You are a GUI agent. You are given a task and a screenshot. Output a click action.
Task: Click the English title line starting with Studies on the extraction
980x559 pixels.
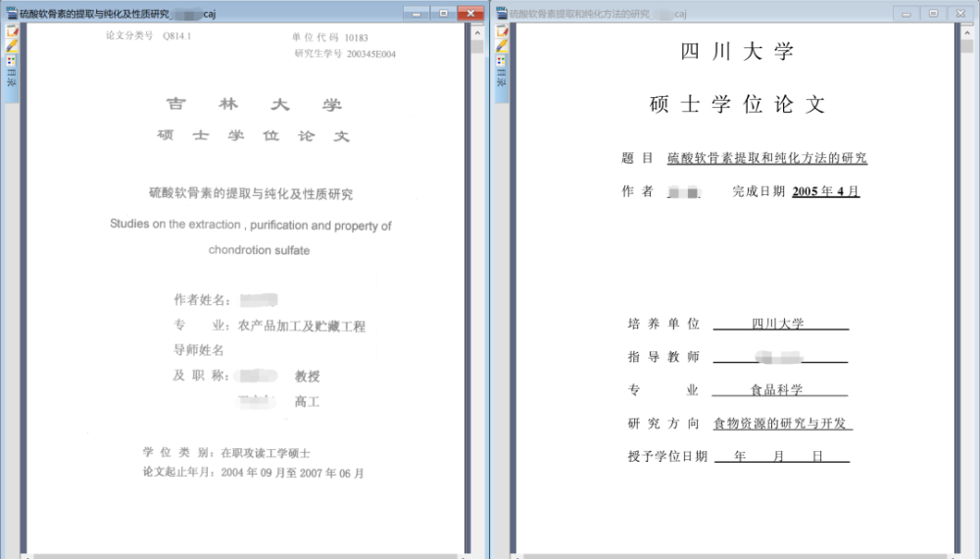tap(251, 225)
